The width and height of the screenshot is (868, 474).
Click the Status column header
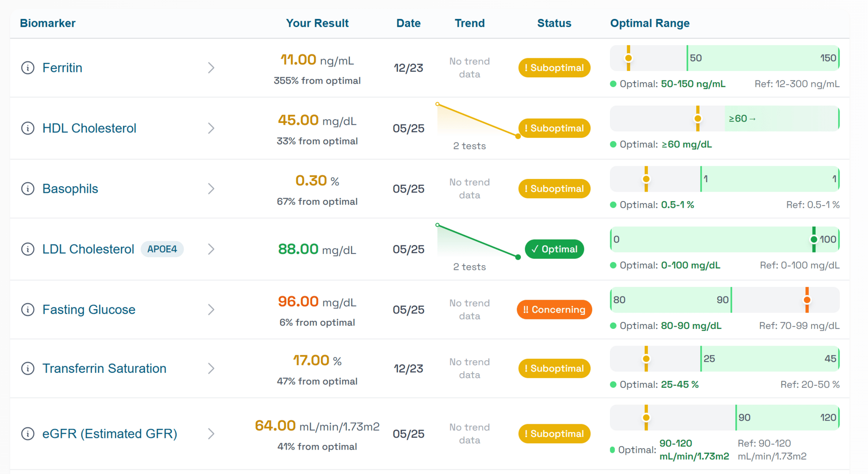point(554,23)
